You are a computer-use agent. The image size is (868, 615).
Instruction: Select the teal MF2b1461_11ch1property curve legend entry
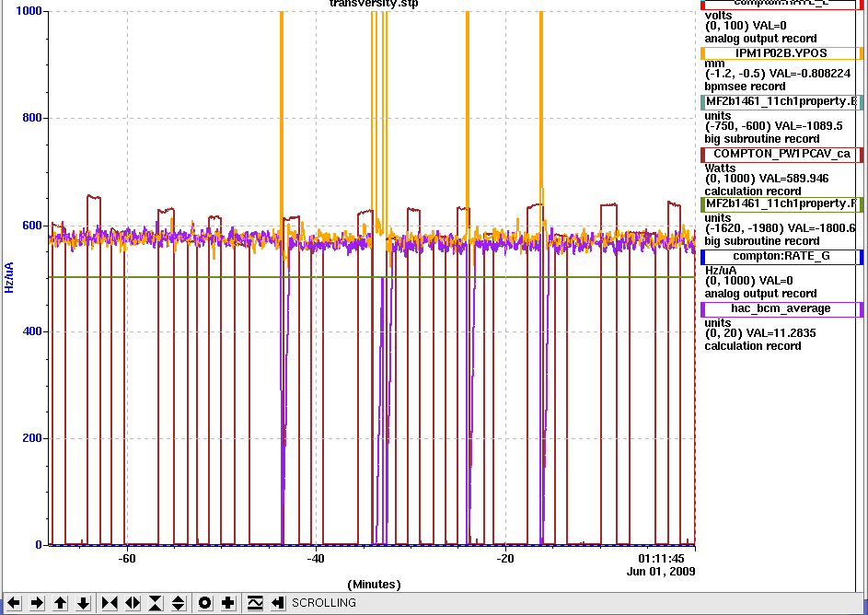click(x=781, y=101)
